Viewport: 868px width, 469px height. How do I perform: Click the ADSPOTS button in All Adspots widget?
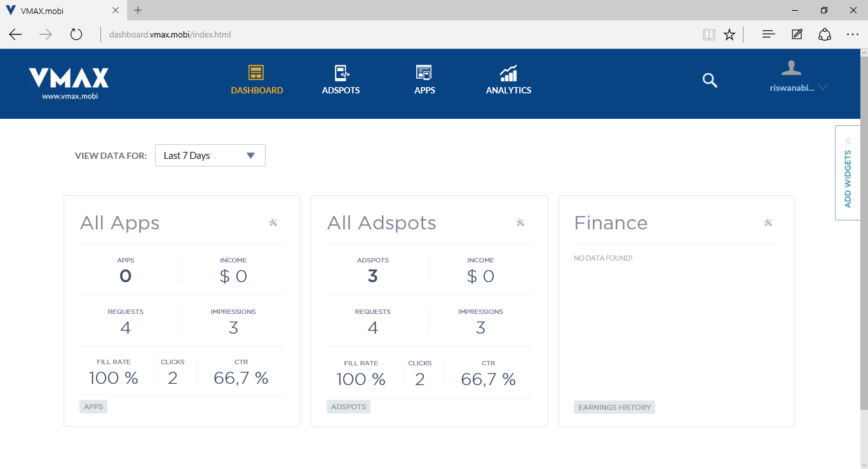349,407
